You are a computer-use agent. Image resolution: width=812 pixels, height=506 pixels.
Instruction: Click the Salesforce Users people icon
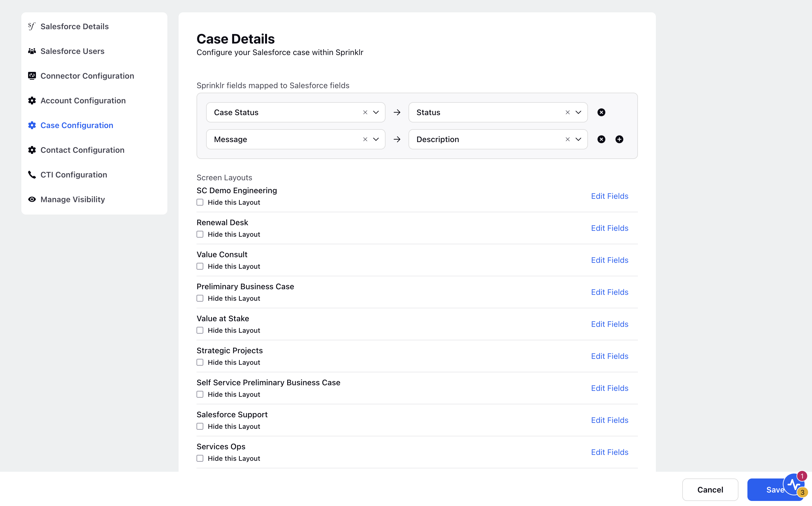click(32, 51)
